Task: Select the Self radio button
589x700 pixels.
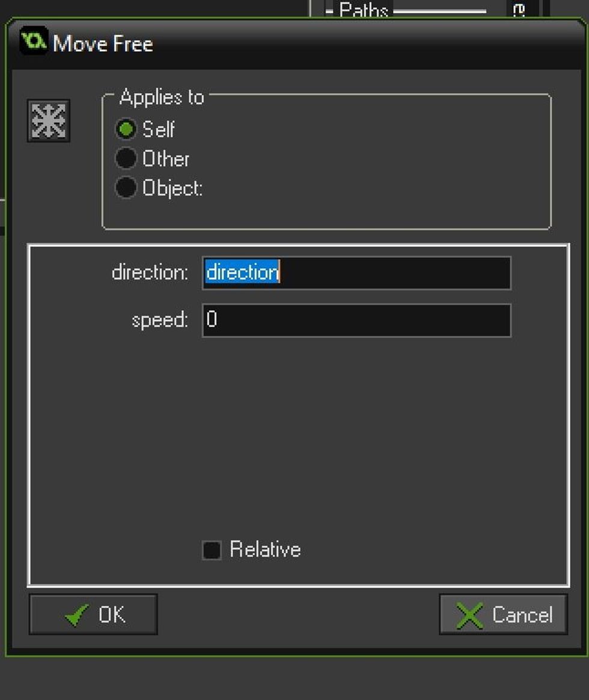Action: (124, 129)
